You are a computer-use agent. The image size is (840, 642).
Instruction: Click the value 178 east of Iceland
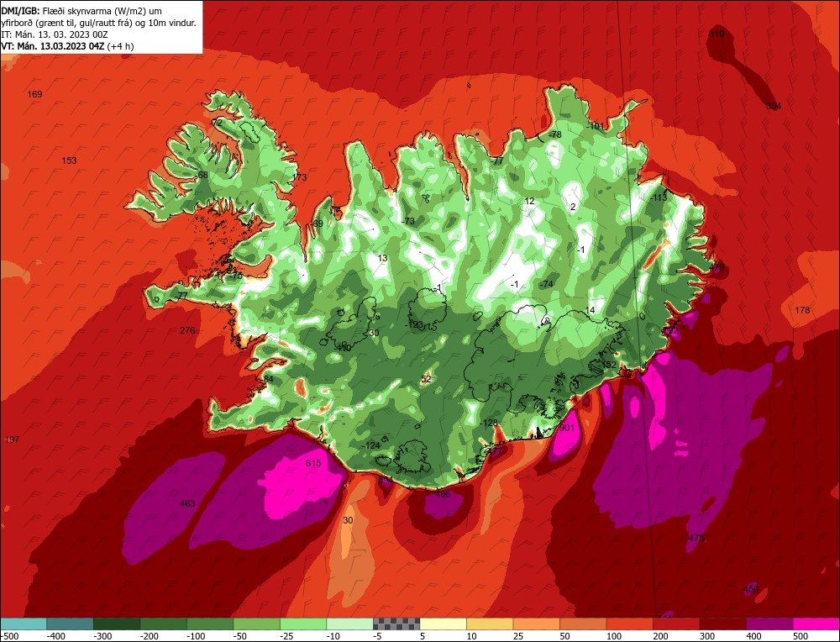click(x=802, y=310)
